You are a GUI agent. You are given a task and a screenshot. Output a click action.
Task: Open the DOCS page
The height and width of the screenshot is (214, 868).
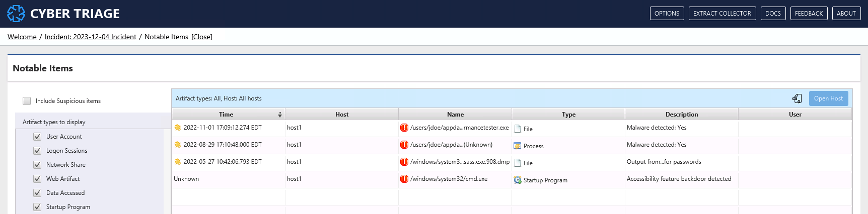[772, 14]
